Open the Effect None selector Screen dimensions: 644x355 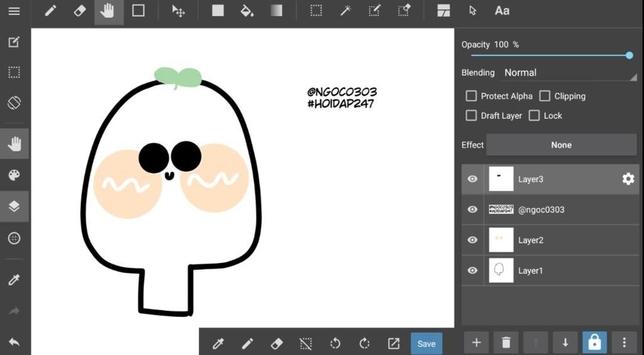(562, 145)
